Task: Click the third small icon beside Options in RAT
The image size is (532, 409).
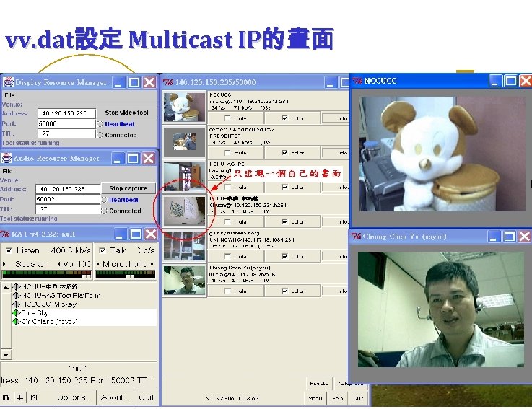Action: coord(34,397)
